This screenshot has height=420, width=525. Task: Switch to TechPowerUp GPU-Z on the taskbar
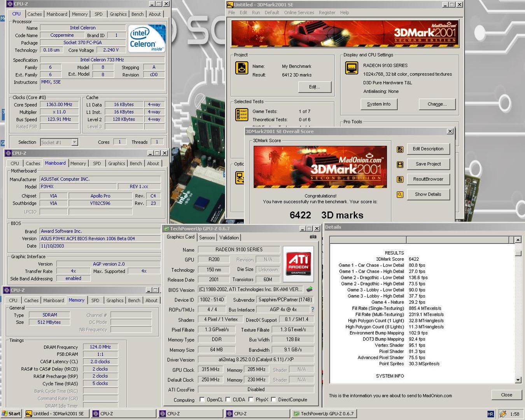point(324,413)
